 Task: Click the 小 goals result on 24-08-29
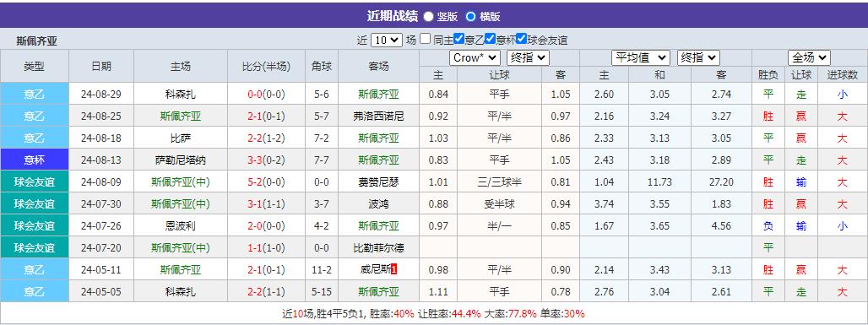[843, 94]
